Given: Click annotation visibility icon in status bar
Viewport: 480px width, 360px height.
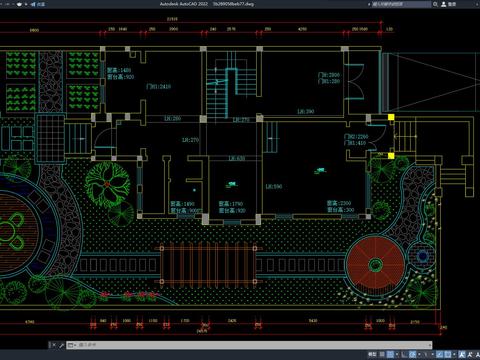Looking at the screenshot, I should pyautogui.click(x=462, y=354).
